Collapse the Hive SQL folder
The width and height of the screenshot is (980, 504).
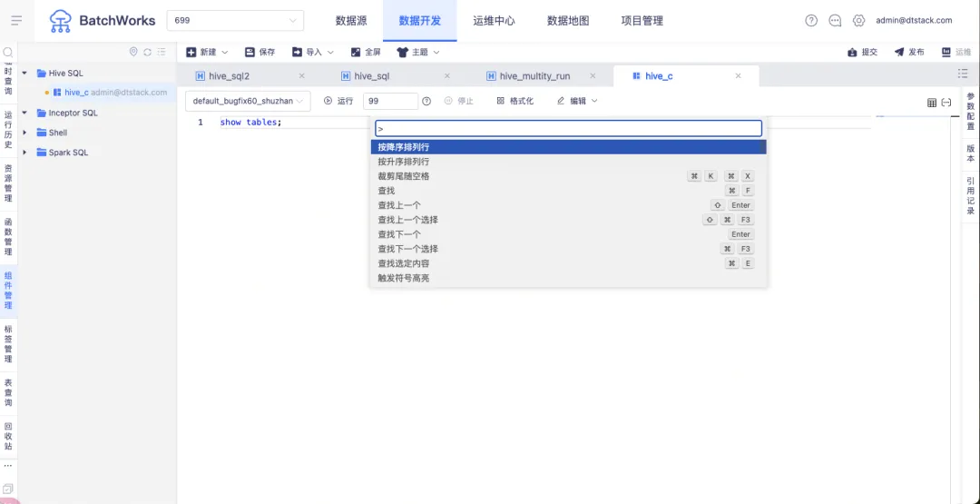tap(24, 74)
